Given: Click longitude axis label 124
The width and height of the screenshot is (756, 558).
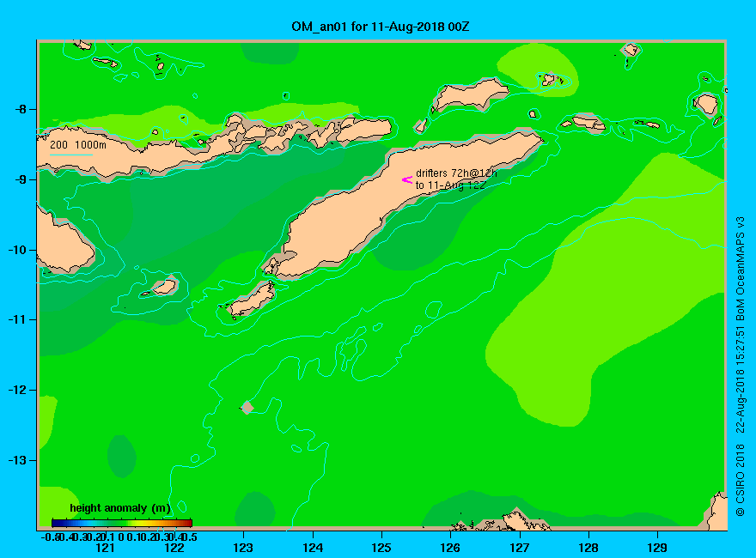Looking at the screenshot, I should pos(313,548).
